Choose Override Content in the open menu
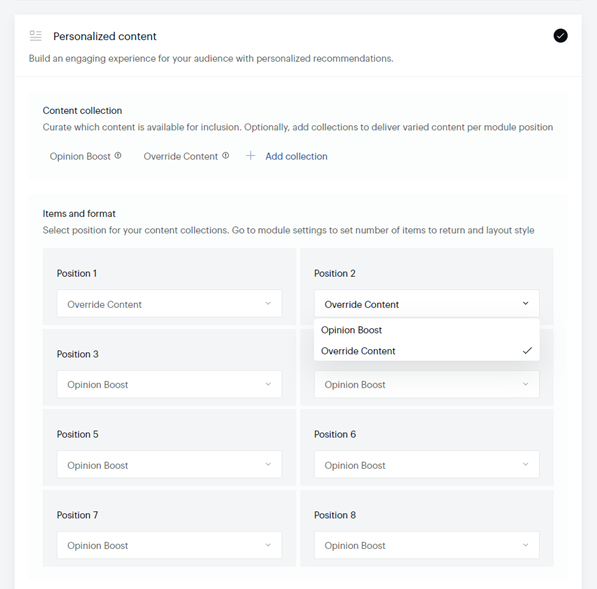The width and height of the screenshot is (597, 589). (x=426, y=351)
